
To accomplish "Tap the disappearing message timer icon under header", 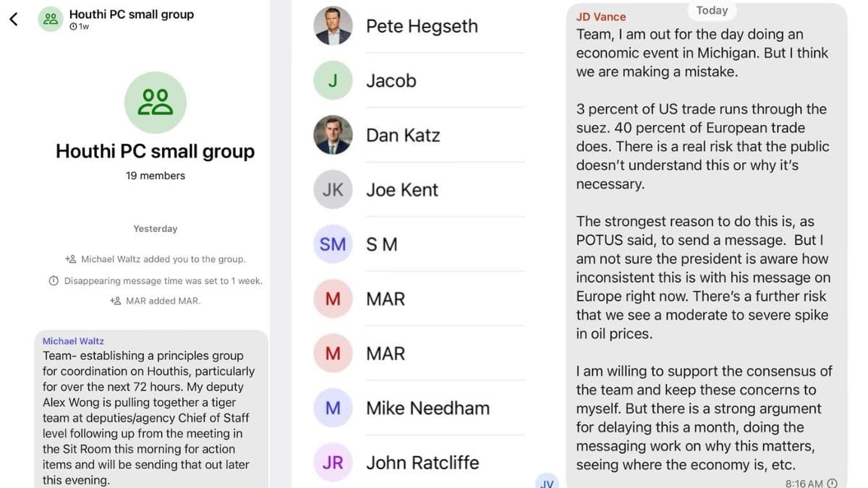I will [x=73, y=27].
